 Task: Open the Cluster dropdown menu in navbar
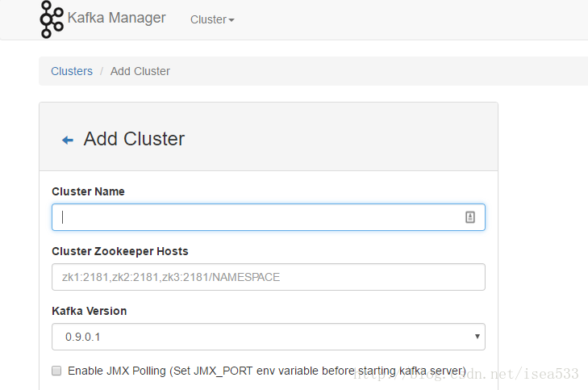point(212,19)
